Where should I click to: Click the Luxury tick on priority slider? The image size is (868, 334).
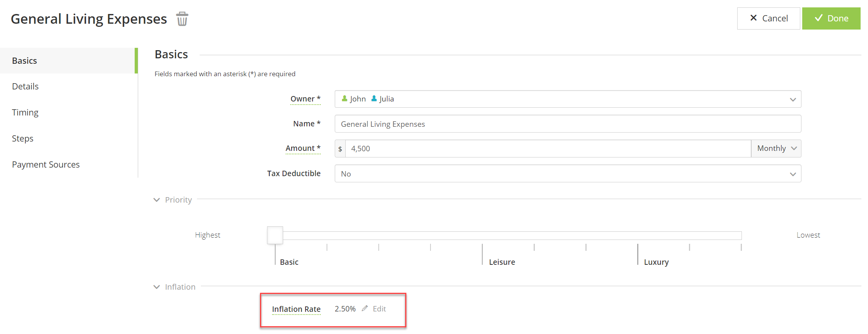[x=638, y=254]
